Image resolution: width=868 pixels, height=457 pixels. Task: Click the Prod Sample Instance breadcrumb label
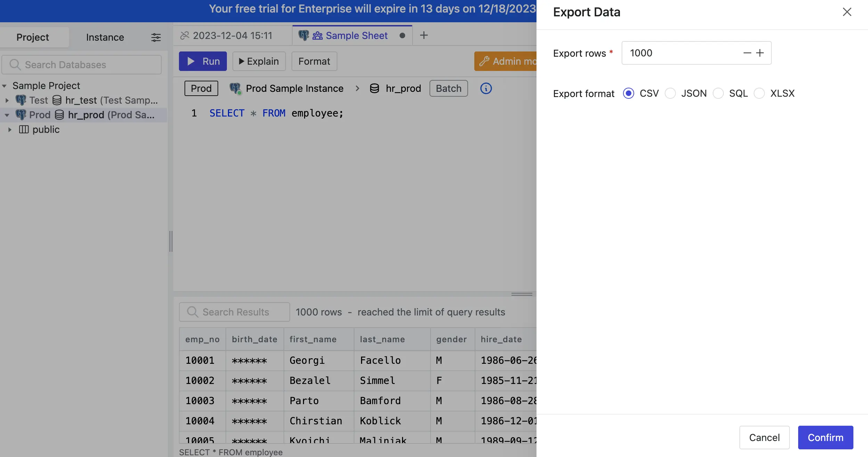295,88
